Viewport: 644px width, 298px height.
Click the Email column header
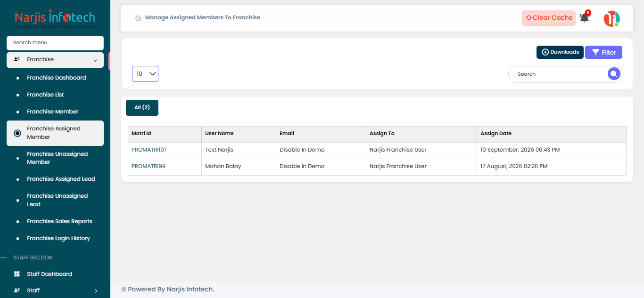[x=321, y=134]
